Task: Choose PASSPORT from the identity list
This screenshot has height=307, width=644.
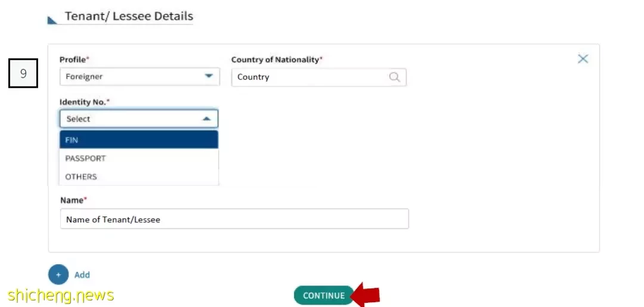Action: coord(139,158)
